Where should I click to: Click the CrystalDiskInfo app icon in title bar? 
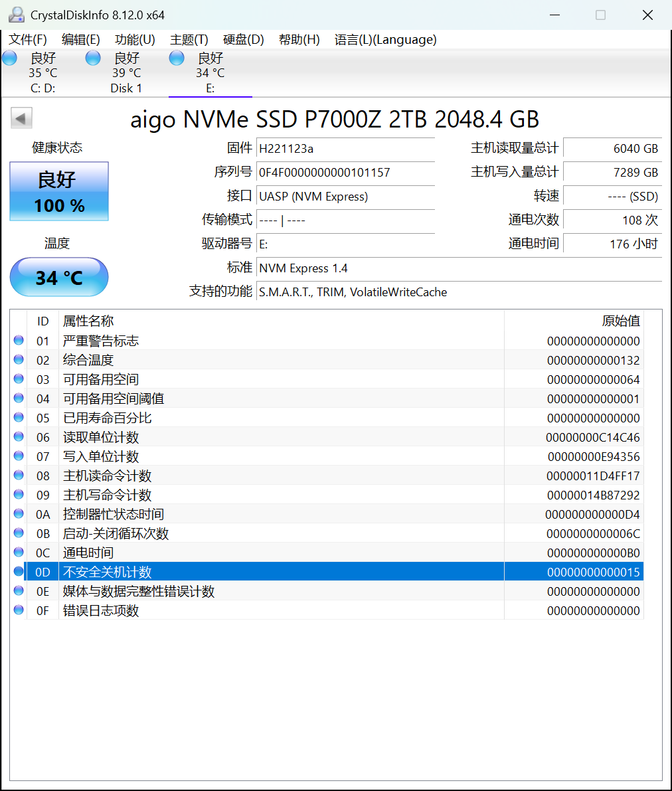click(17, 15)
